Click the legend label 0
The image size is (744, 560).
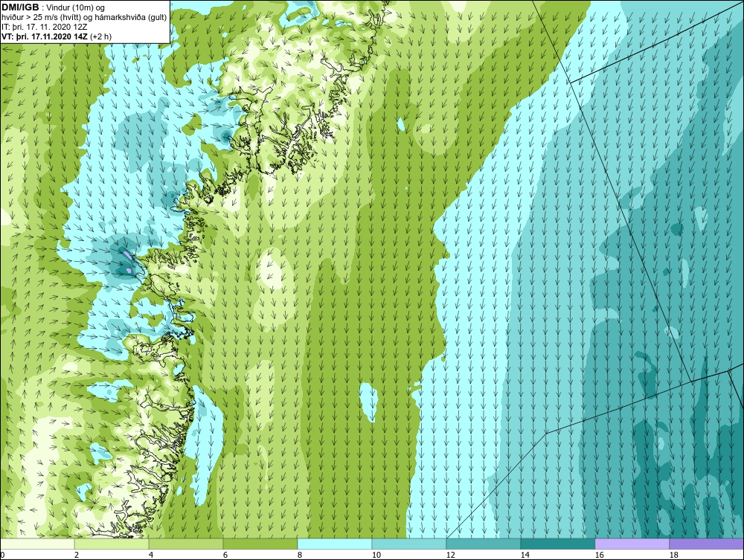pos(2,555)
